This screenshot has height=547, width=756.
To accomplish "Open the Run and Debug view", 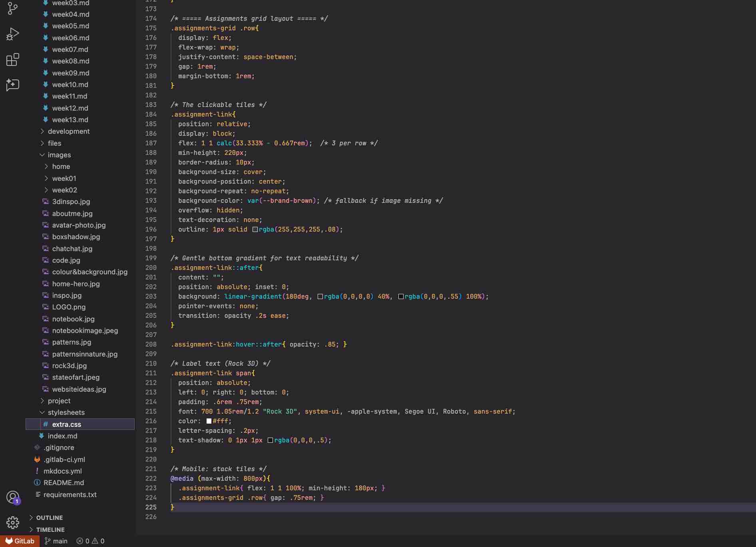I will point(13,34).
